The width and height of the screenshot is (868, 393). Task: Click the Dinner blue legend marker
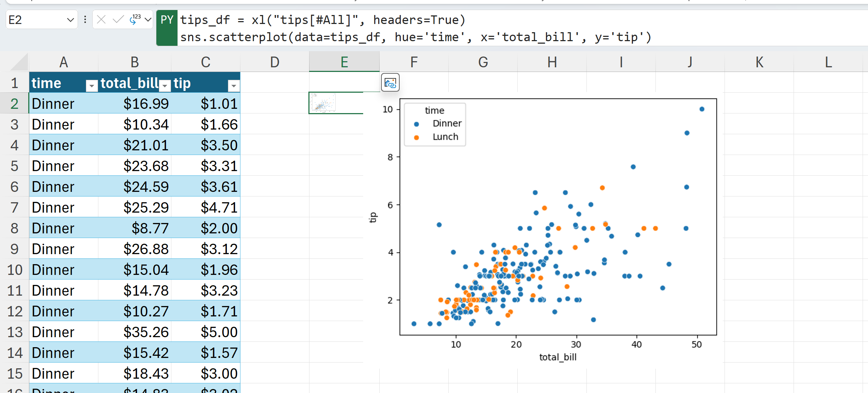click(416, 124)
